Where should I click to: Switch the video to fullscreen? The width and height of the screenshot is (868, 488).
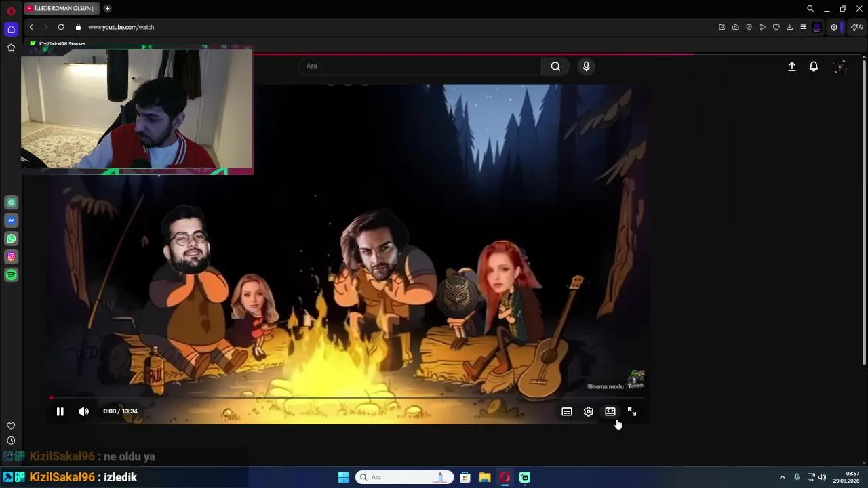click(632, 411)
